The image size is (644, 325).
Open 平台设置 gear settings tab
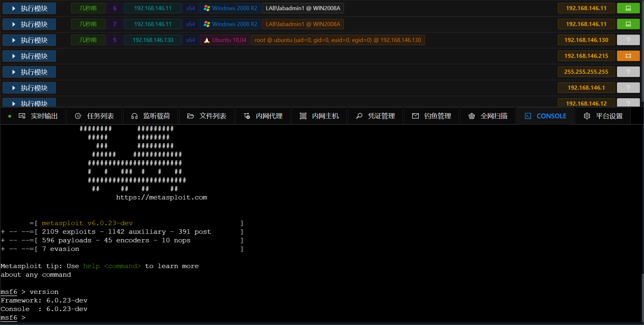pos(603,116)
